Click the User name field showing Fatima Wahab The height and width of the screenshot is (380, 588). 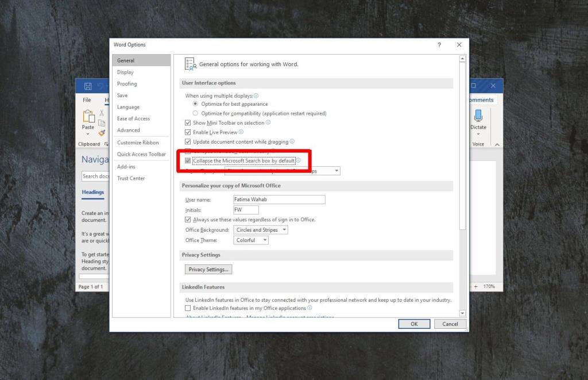click(x=279, y=199)
